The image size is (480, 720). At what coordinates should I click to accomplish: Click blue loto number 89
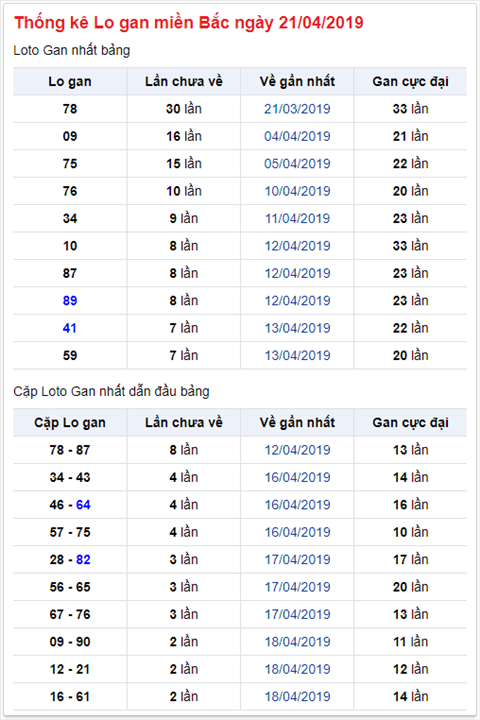[70, 301]
